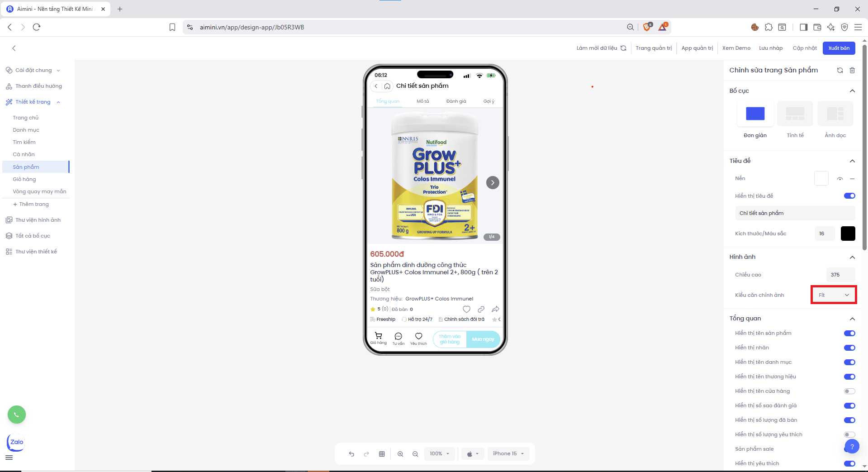This screenshot has height=472, width=868.
Task: Click the grid view icon in bottom toolbar
Action: [x=382, y=454]
